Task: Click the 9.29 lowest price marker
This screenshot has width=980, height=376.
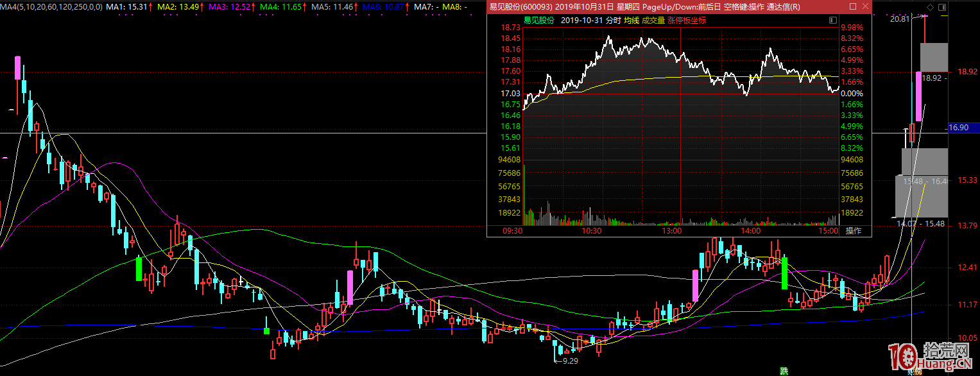Action: coord(568,361)
